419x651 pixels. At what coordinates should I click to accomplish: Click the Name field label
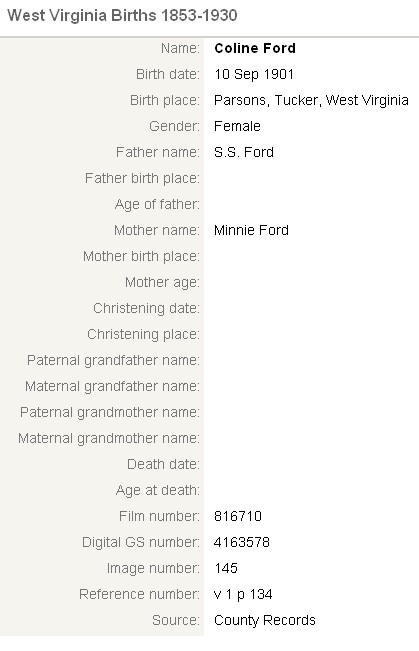[x=180, y=48]
